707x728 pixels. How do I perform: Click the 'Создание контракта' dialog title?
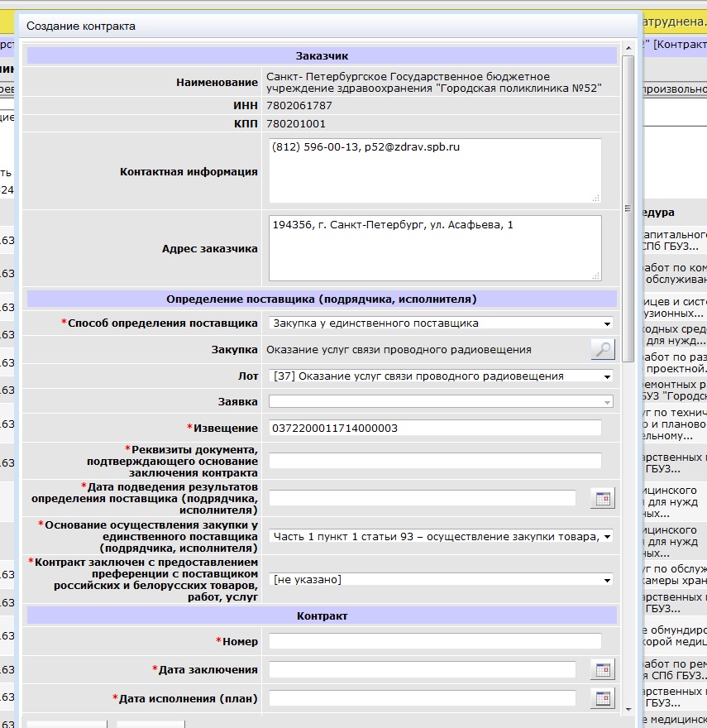pyautogui.click(x=81, y=26)
